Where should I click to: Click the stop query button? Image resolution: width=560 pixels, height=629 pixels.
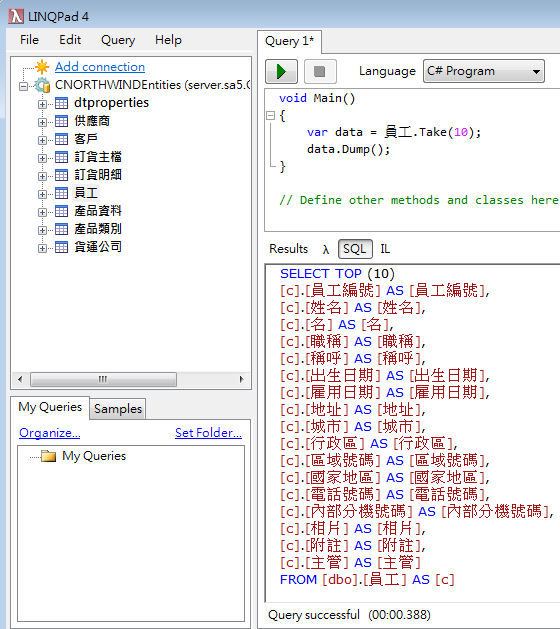coord(320,72)
